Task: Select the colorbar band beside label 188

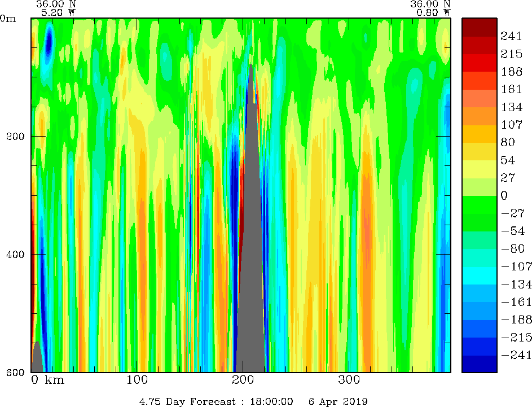Action: point(480,63)
